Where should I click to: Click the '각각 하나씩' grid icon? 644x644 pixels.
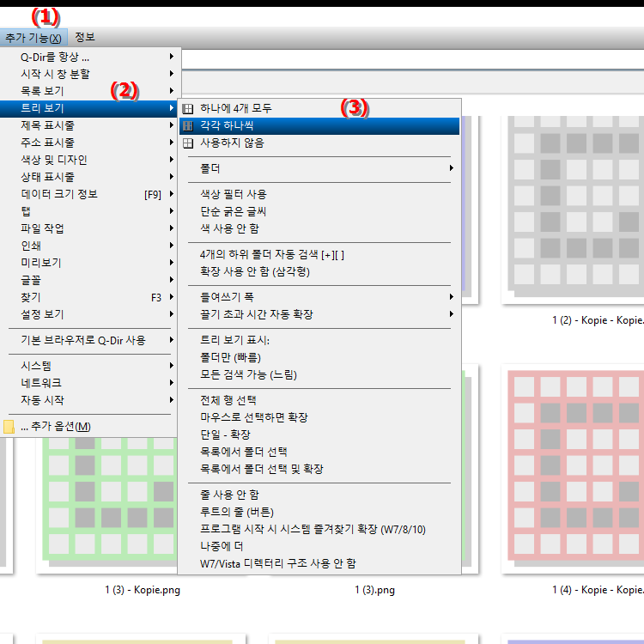(188, 125)
